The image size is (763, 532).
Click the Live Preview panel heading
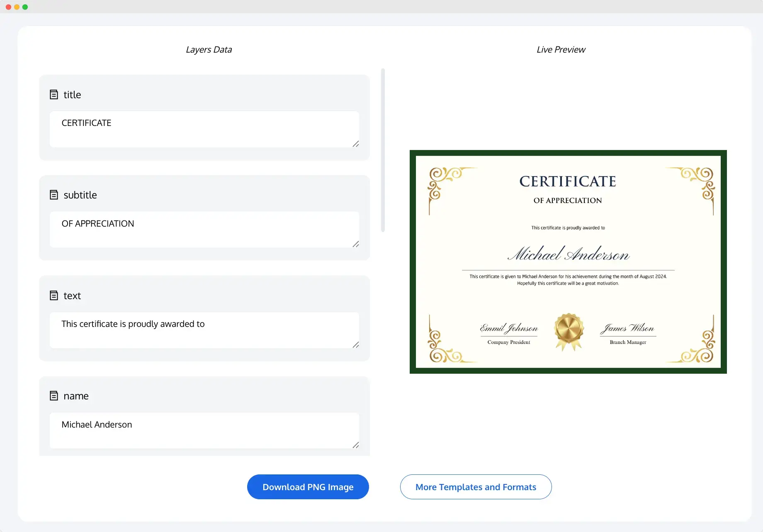point(561,49)
